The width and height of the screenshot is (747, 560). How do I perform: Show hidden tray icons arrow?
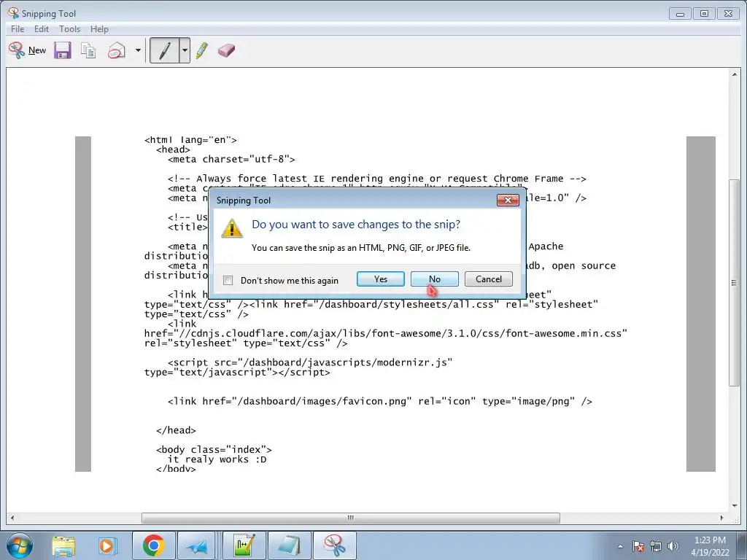click(x=620, y=546)
